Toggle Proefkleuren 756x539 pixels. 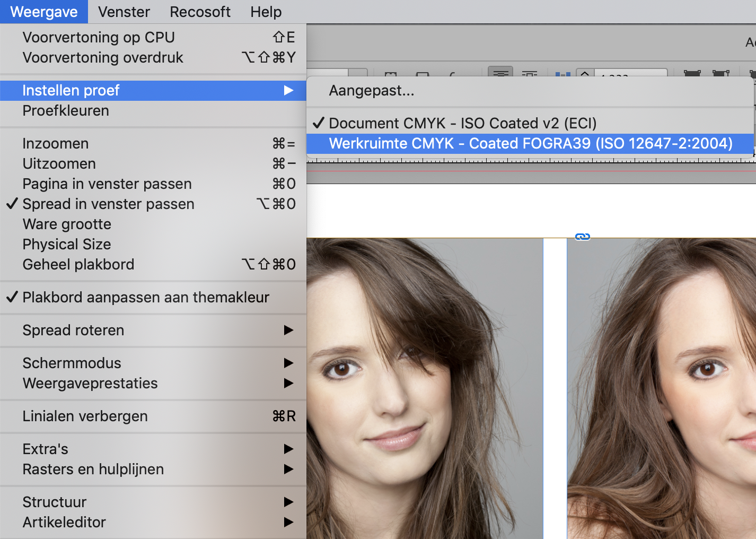[153, 110]
